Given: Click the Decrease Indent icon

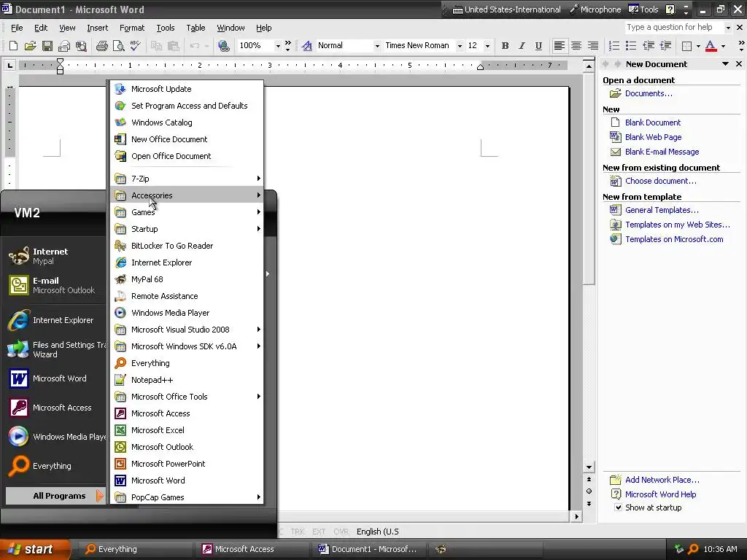Looking at the screenshot, I should tap(649, 46).
